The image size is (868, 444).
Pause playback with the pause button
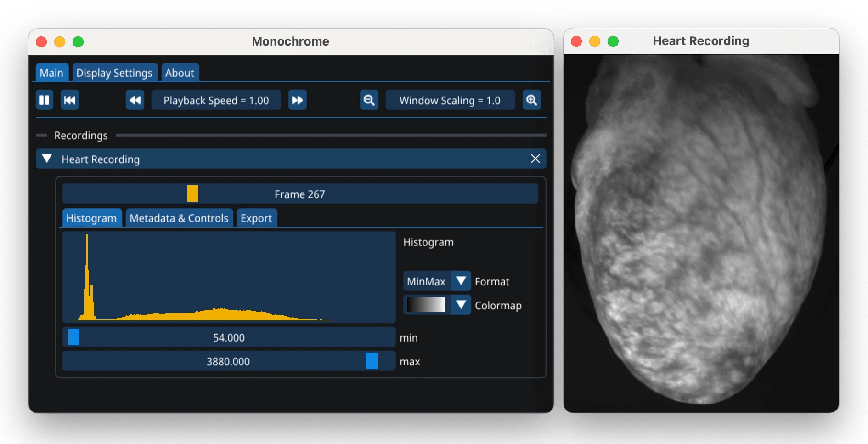tap(45, 100)
